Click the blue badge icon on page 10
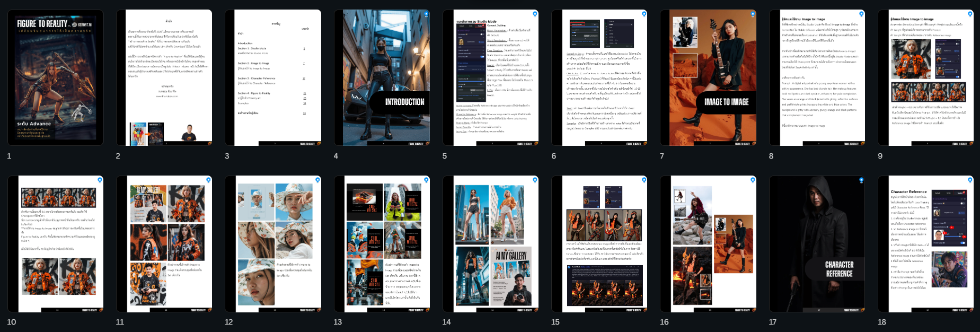 click(x=100, y=180)
